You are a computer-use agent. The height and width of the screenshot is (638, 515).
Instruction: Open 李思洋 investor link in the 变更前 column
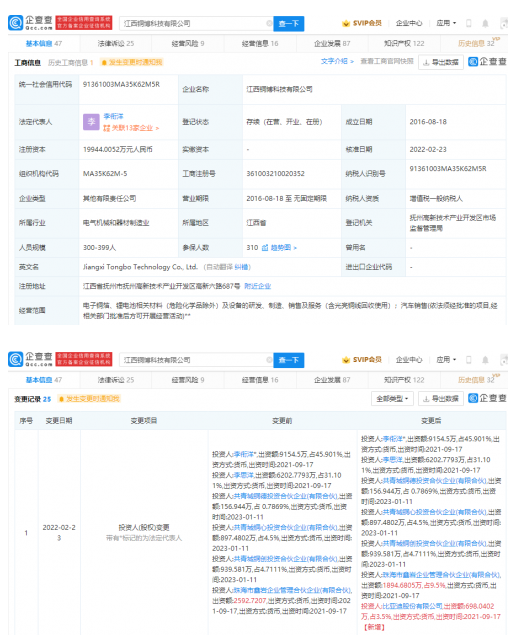244,475
